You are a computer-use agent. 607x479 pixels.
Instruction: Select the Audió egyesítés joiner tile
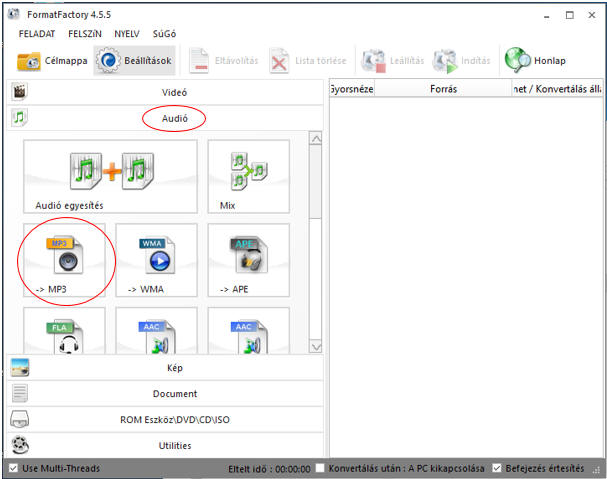tap(110, 177)
